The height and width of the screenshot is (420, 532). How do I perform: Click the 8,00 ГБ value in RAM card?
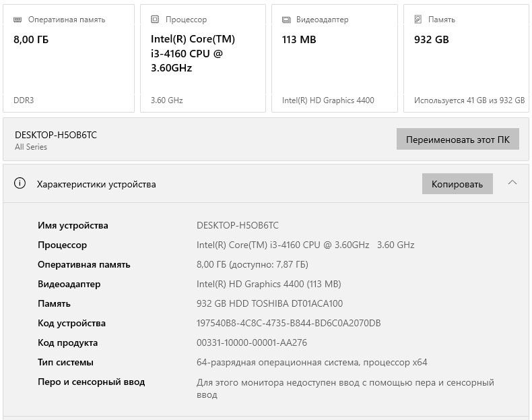31,40
